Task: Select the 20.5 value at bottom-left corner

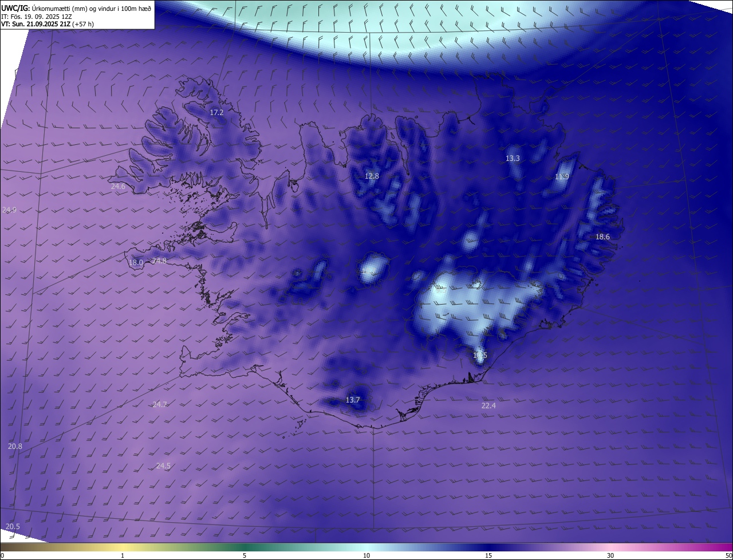Action: coord(13,527)
